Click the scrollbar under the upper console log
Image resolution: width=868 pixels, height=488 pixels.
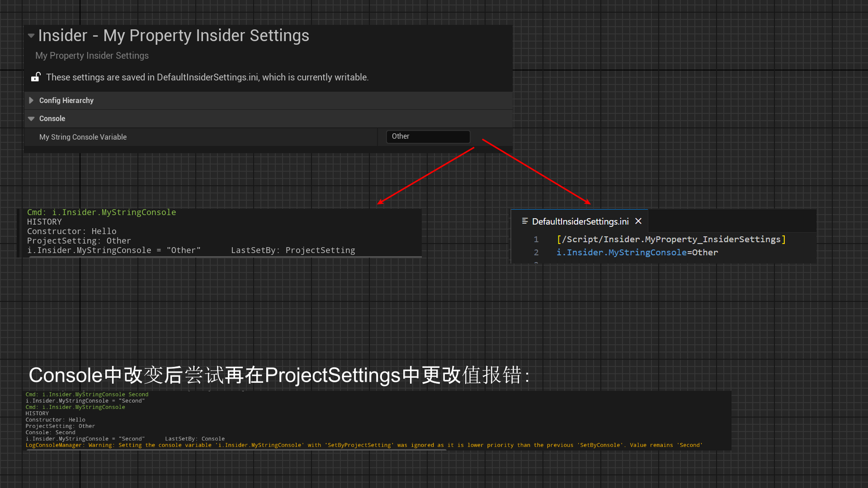coord(225,257)
